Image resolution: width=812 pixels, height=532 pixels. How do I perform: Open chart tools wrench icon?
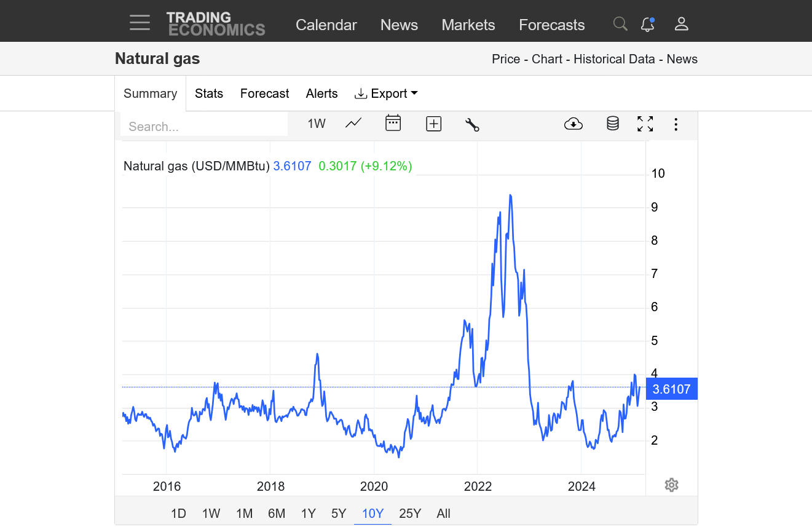(472, 124)
